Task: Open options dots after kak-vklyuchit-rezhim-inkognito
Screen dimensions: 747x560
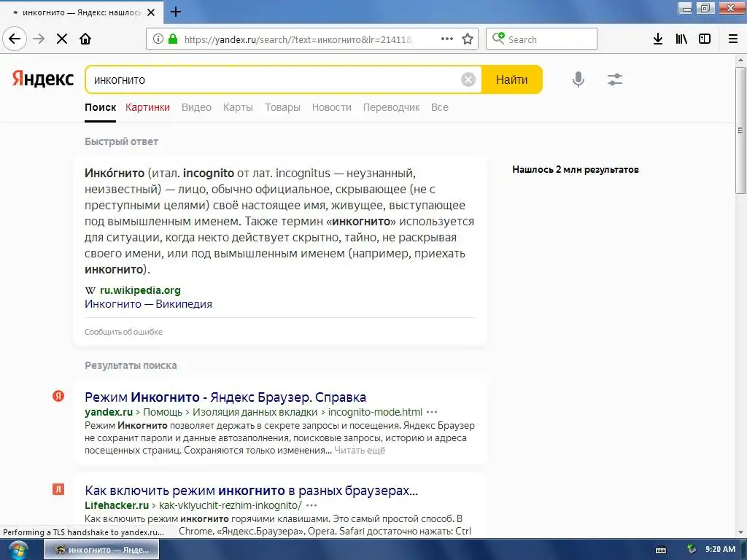Action: click(x=311, y=505)
